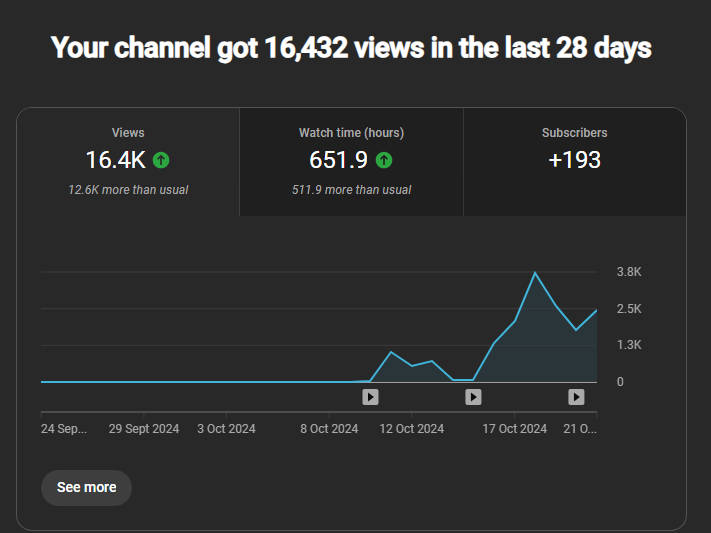Open the video marker near 21 Oct
The image size is (711, 533).
(x=576, y=397)
